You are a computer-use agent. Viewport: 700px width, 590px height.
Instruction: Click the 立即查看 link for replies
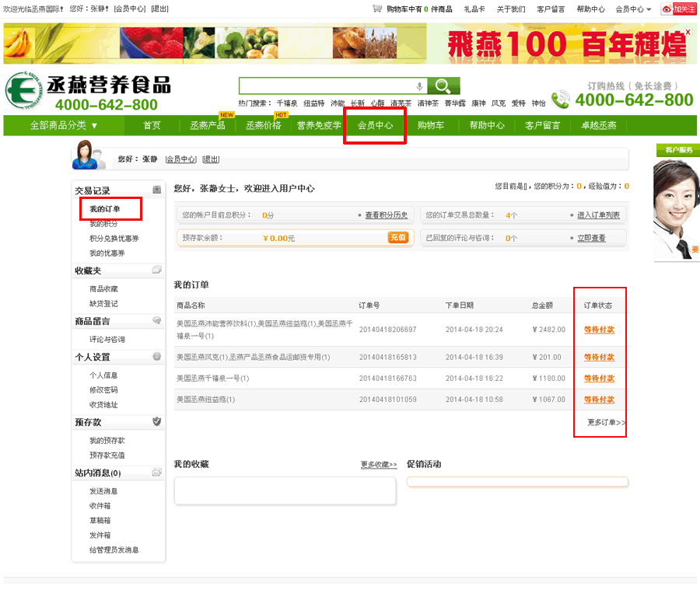[592, 238]
